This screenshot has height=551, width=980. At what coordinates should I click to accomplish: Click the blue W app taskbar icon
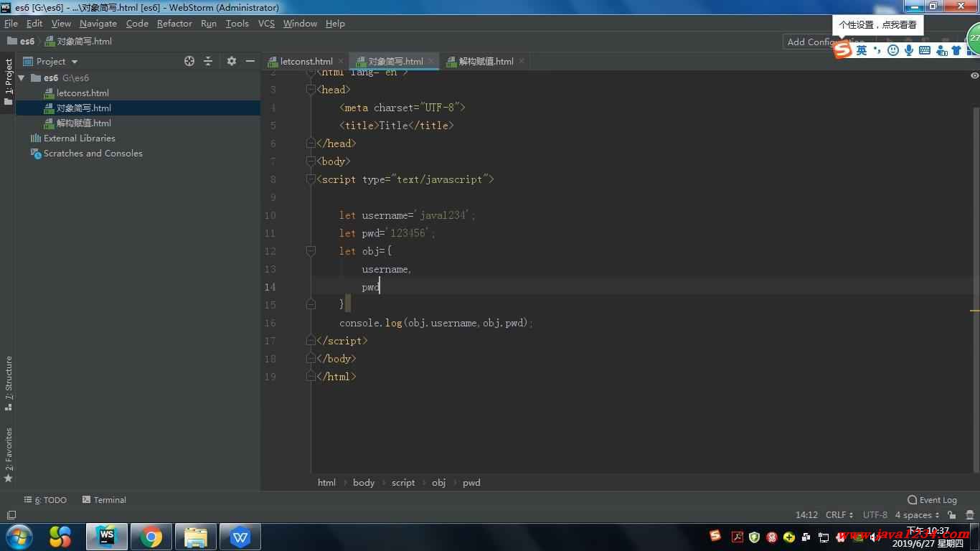point(240,537)
